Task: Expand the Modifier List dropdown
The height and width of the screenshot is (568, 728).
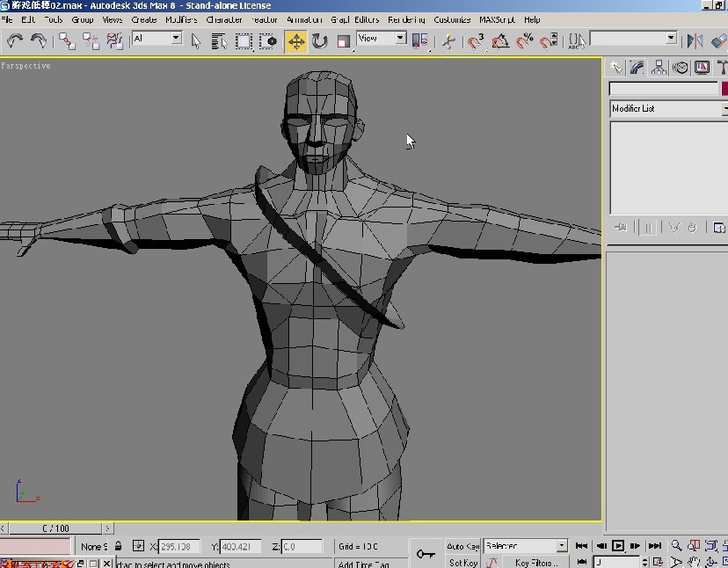Action: [x=667, y=108]
